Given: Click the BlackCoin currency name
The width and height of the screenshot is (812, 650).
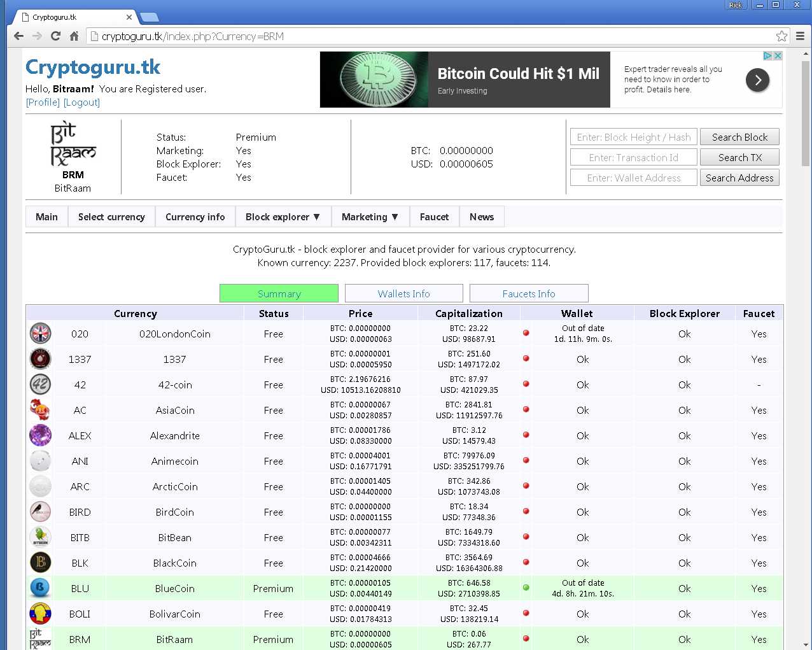Looking at the screenshot, I should (x=175, y=563).
